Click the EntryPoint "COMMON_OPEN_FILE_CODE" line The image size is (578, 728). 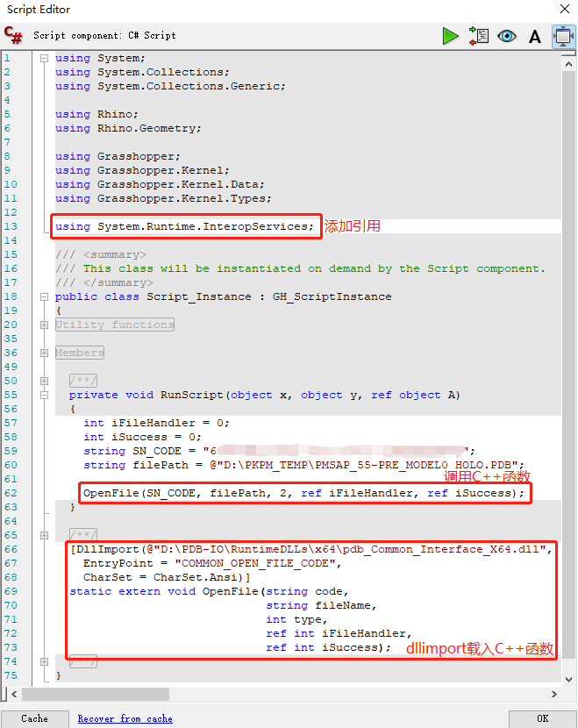[x=212, y=563]
